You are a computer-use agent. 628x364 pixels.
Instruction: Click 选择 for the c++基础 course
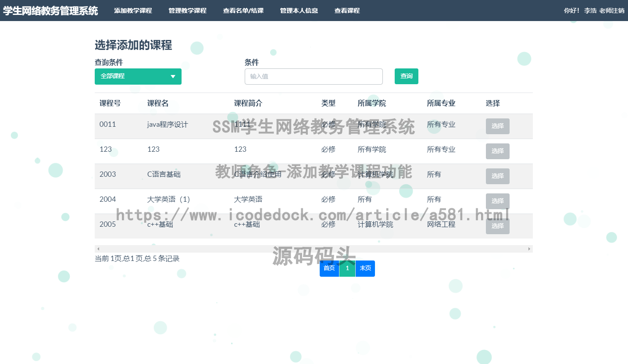[497, 226]
